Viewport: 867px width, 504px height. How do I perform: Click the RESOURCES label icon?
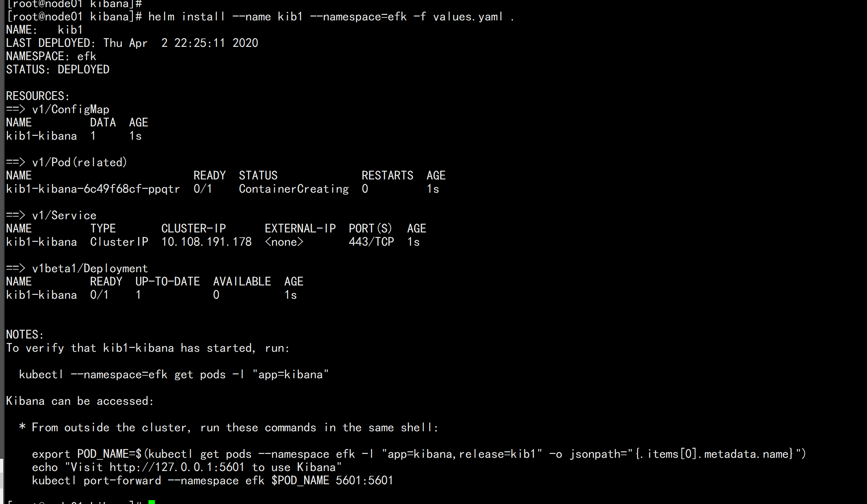pyautogui.click(x=38, y=96)
